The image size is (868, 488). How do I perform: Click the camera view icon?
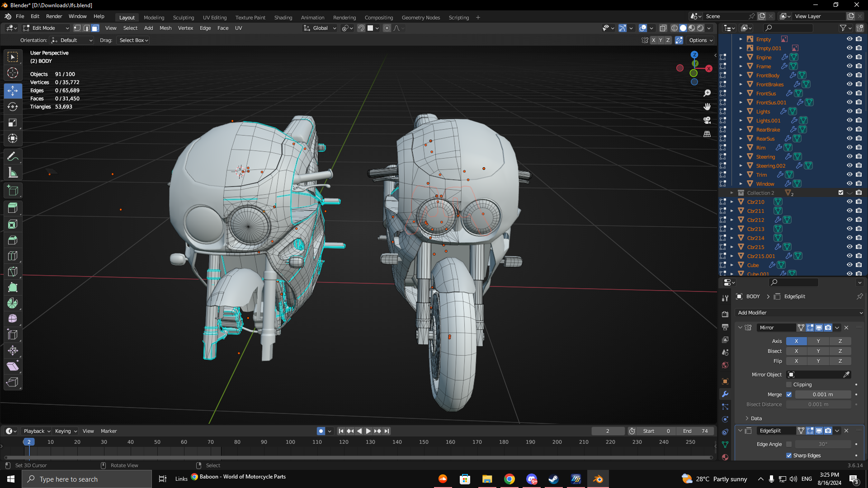(707, 120)
